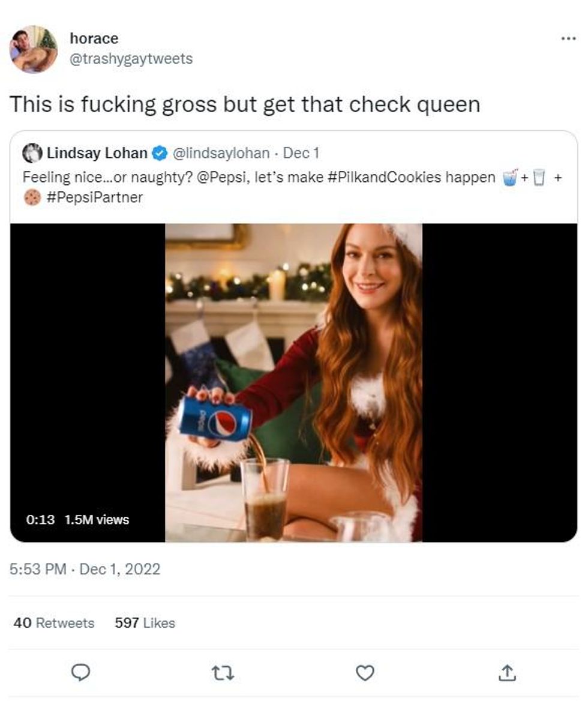Click the #PepsiPartner hashtag
The image size is (588, 701).
(x=95, y=197)
